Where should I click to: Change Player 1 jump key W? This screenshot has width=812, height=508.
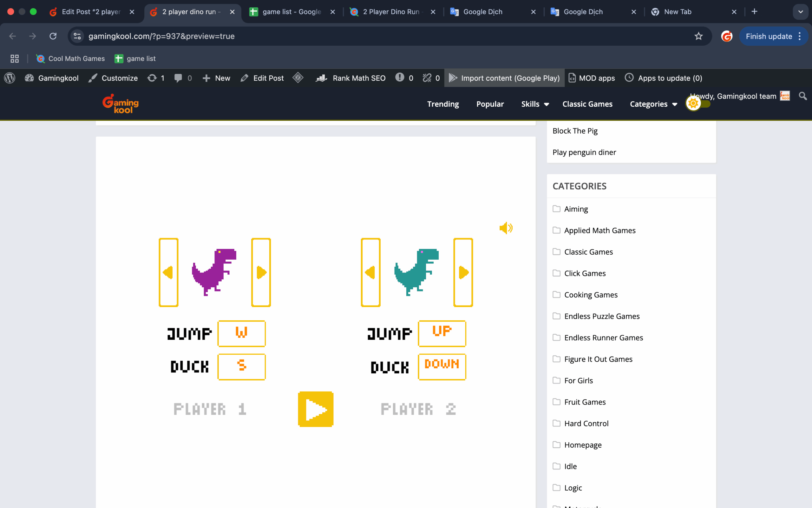tap(242, 333)
